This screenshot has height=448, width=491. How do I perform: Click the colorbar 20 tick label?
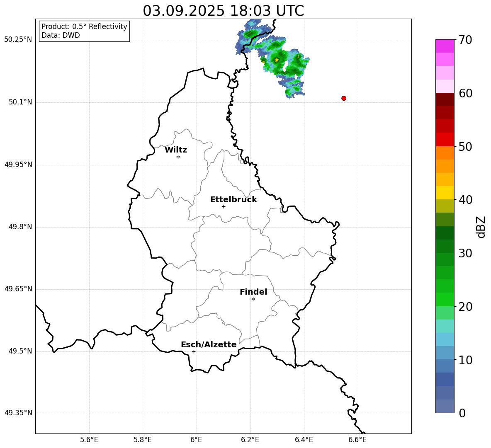point(465,306)
